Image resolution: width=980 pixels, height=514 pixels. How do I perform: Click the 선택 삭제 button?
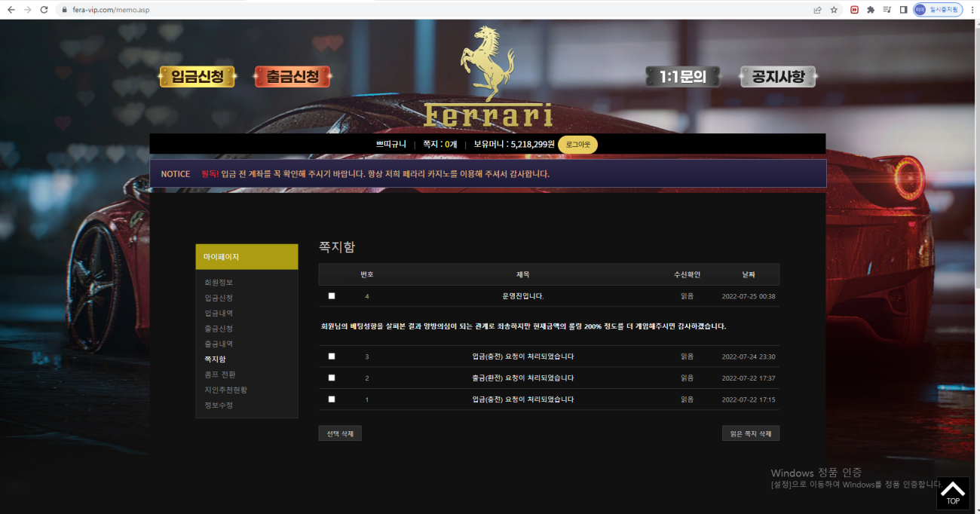pos(340,433)
